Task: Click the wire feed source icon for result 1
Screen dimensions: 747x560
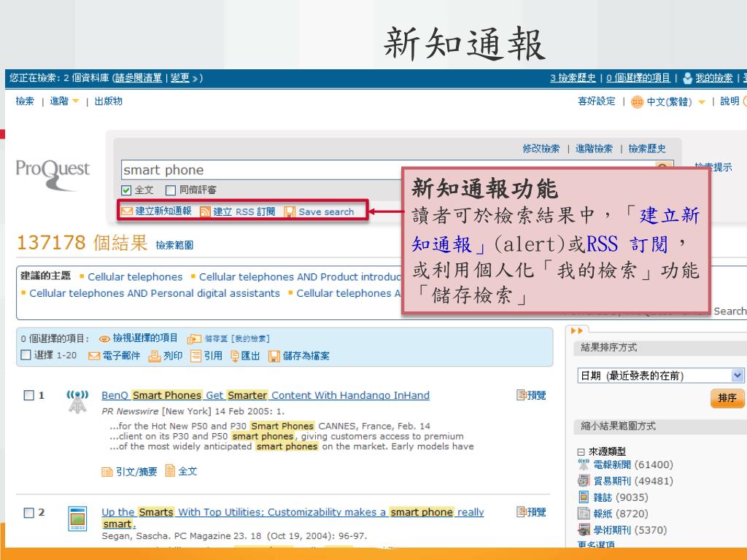Action: [77, 401]
